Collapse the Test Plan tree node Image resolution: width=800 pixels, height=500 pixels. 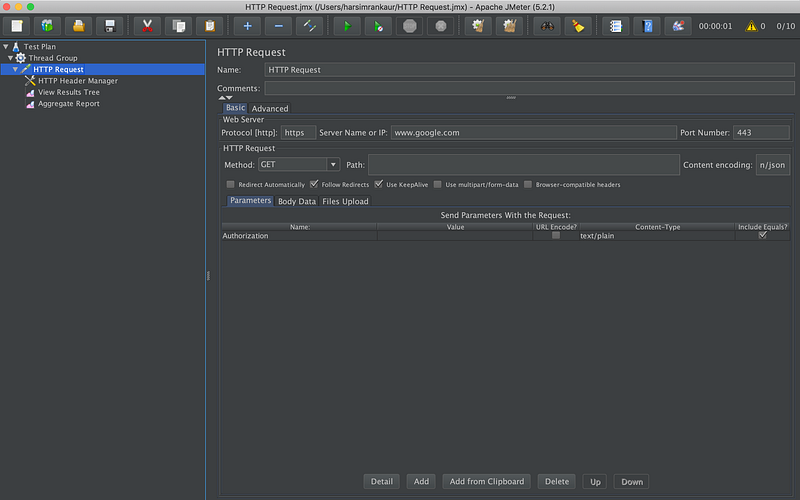[6, 47]
